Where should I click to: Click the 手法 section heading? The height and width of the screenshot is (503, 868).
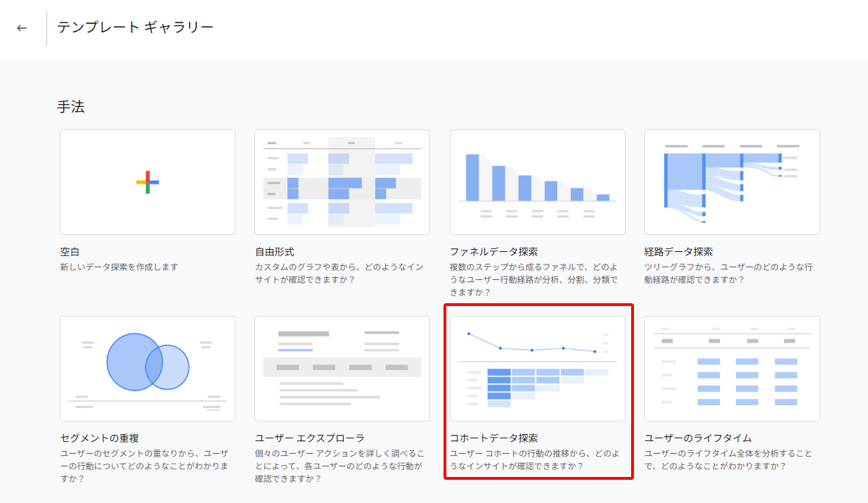71,107
